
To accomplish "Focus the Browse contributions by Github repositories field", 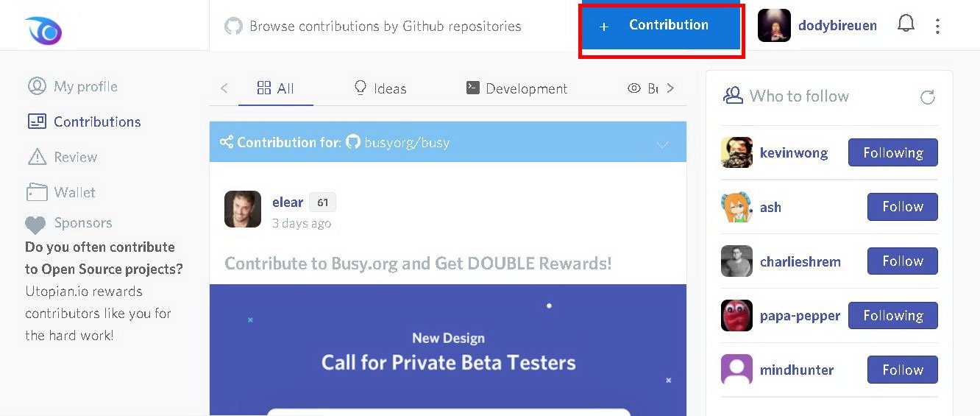I will [385, 27].
